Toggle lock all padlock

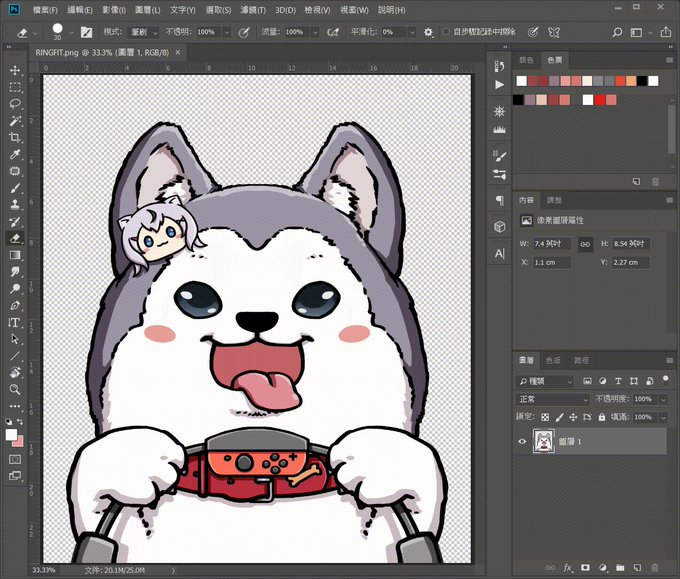click(x=602, y=417)
